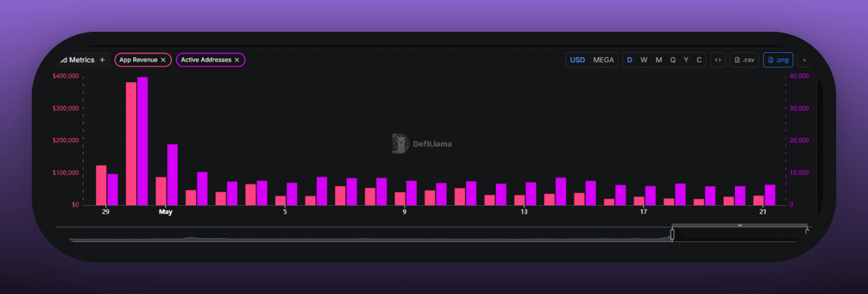This screenshot has width=868, height=294.
Task: Click the May date label
Action: (166, 212)
